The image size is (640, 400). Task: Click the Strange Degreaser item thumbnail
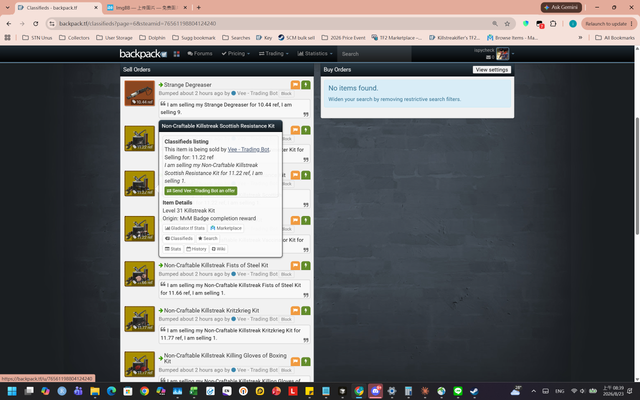tap(140, 93)
